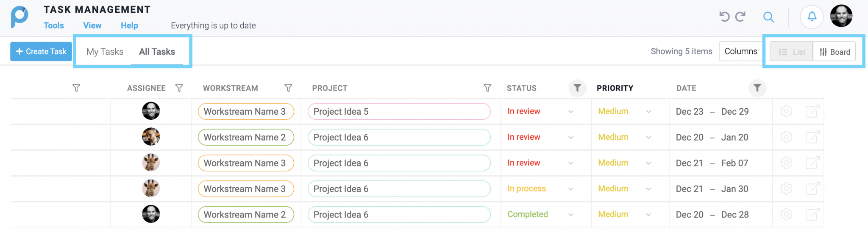
Task: Open the active Status filter icon
Action: tap(577, 88)
